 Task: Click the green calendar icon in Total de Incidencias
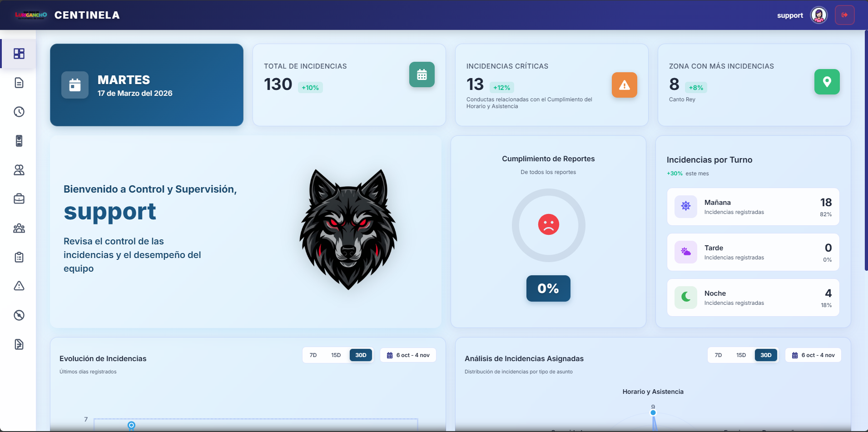tap(422, 74)
